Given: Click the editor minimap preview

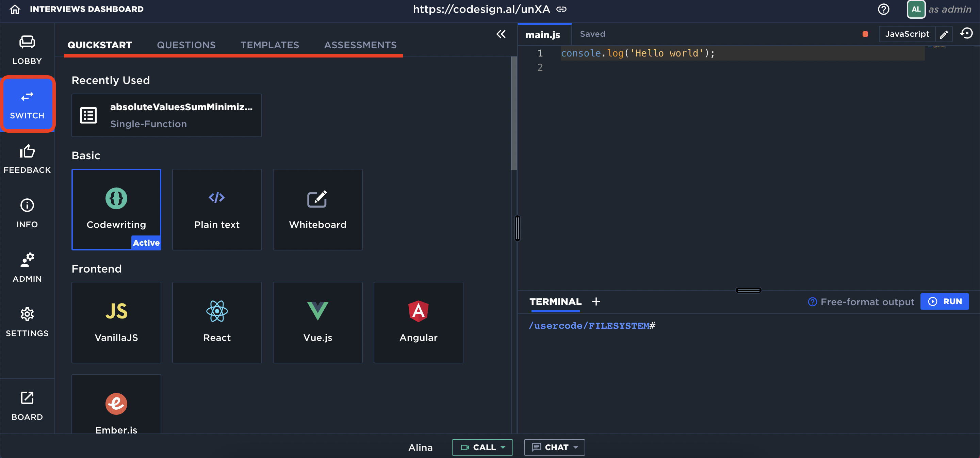Looking at the screenshot, I should pyautogui.click(x=937, y=47).
